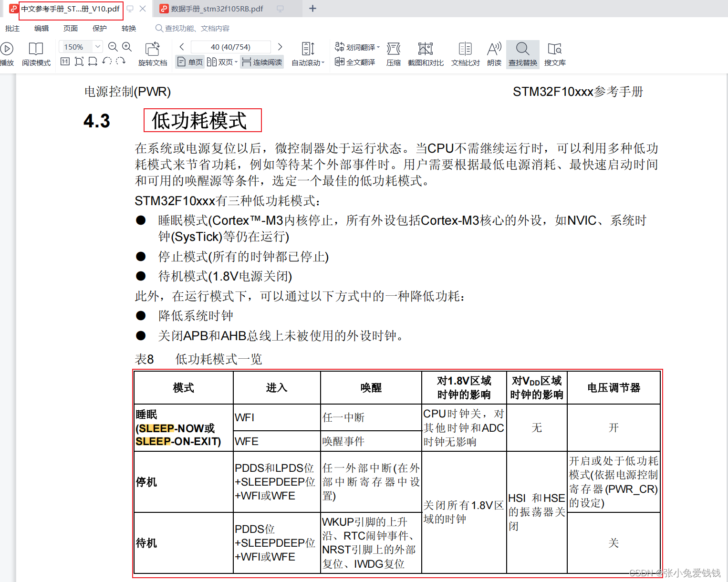The height and width of the screenshot is (582, 728).
Task: Click section number 4.3
Action: [97, 121]
